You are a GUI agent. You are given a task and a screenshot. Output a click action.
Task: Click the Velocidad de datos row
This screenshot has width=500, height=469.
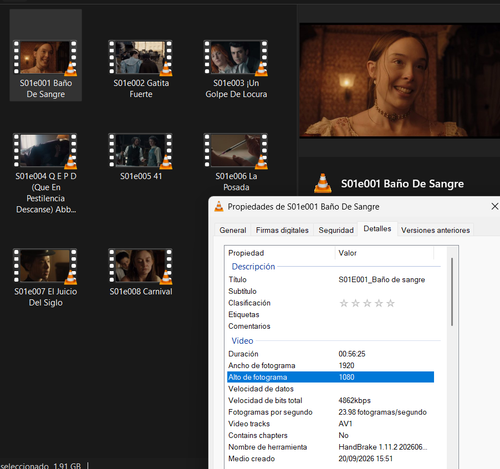click(x=330, y=389)
